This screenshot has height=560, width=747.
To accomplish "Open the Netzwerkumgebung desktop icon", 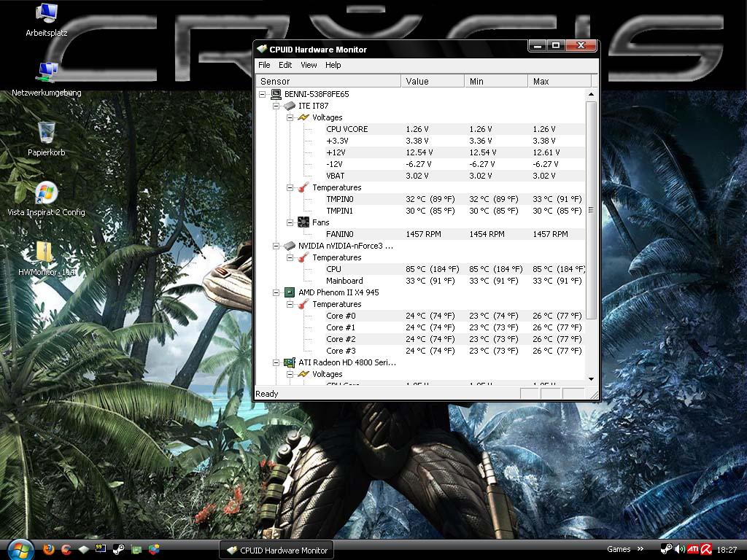I will (46, 79).
